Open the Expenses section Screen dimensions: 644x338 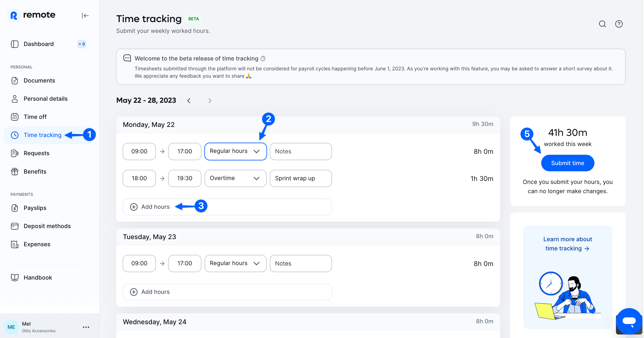pyautogui.click(x=37, y=244)
